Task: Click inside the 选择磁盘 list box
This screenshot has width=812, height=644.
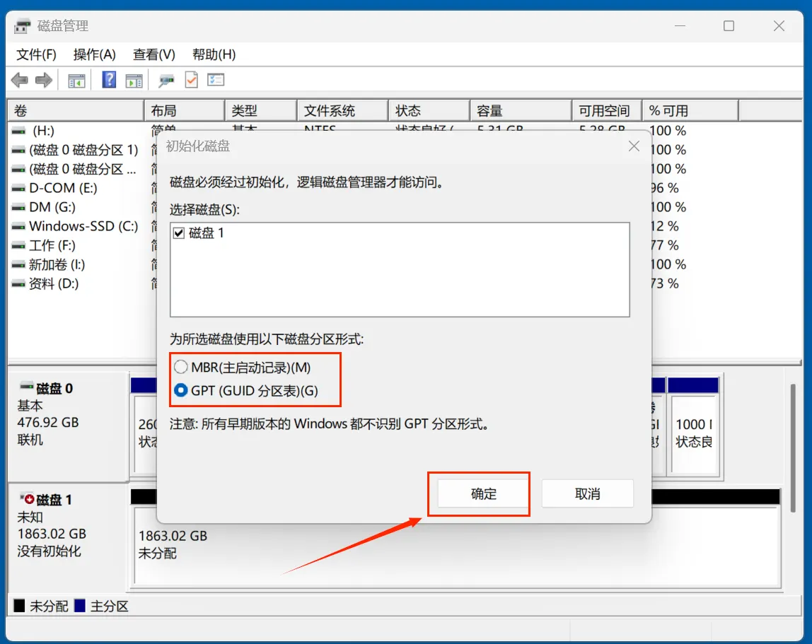Action: tap(400, 270)
